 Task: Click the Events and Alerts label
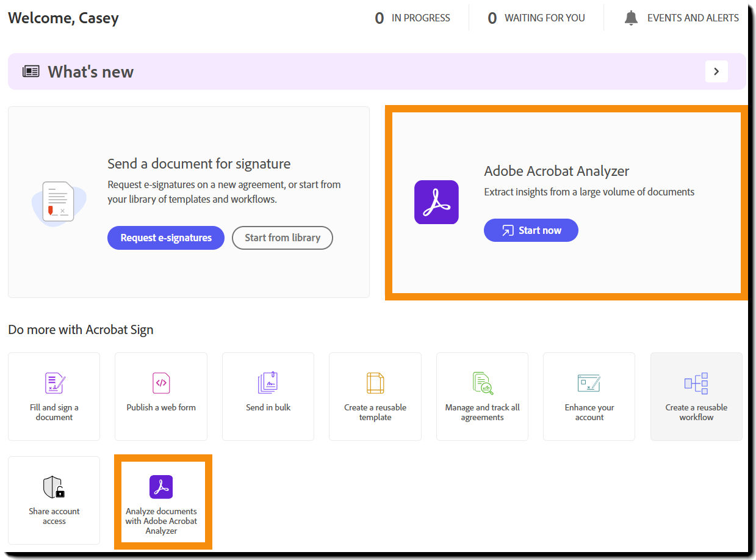coord(693,18)
